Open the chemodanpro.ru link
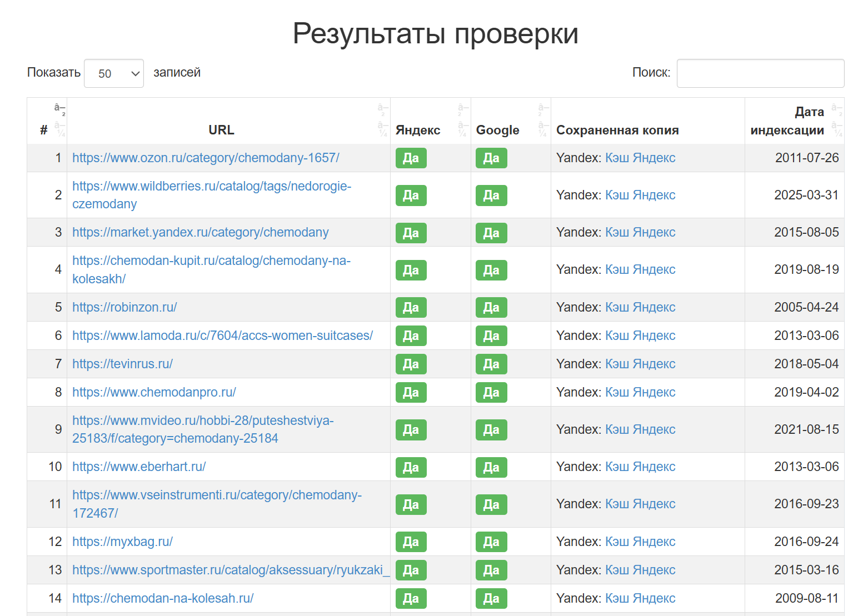 click(154, 392)
